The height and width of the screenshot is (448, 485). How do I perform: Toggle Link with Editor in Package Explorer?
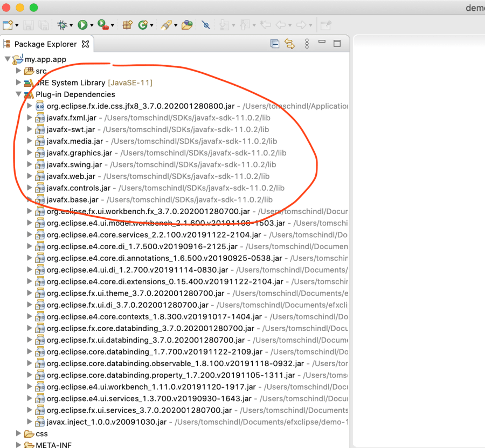coord(289,44)
